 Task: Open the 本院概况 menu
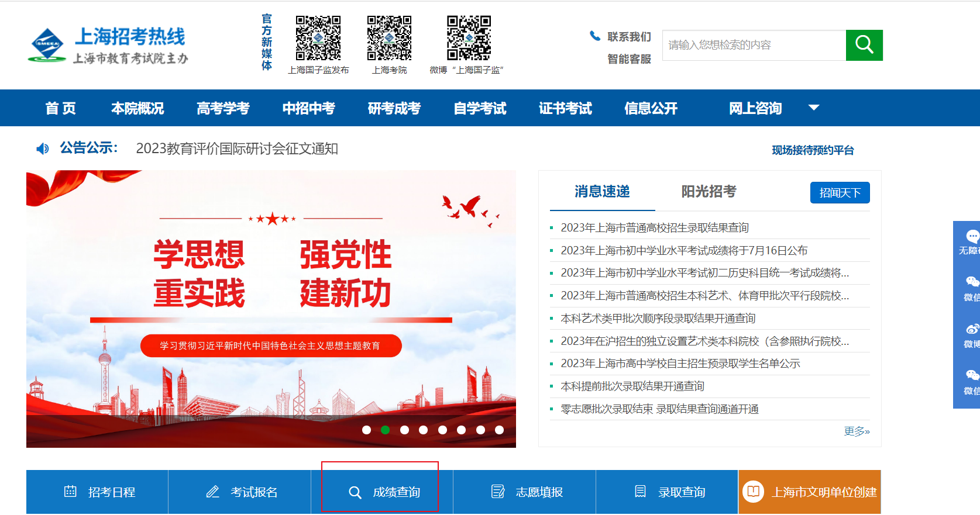coord(137,108)
